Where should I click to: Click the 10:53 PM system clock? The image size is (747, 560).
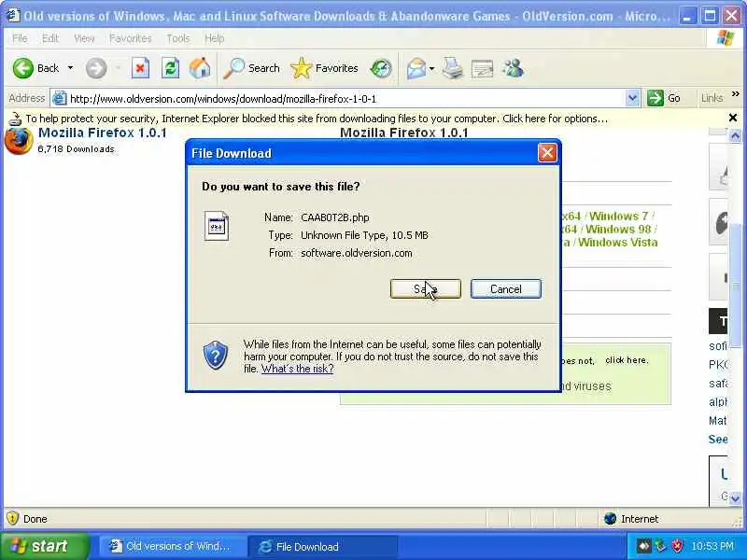712,546
